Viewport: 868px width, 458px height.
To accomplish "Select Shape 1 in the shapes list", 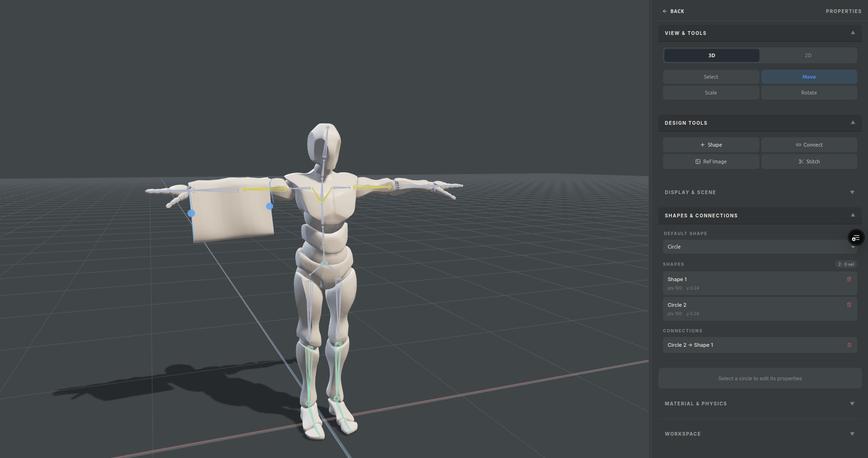I will 760,283.
